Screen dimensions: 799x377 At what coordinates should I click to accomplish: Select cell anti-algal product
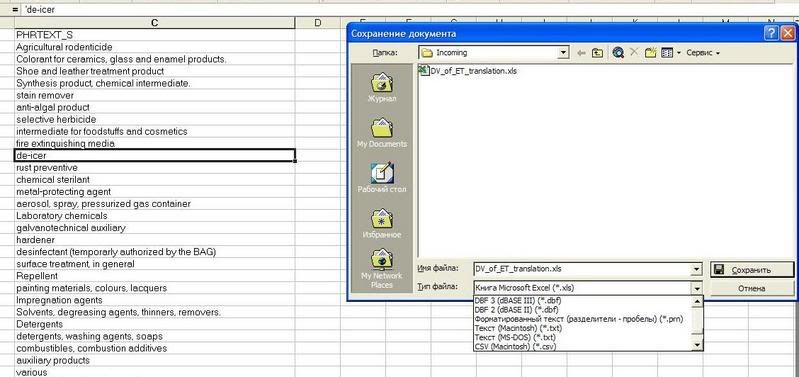coord(154,107)
